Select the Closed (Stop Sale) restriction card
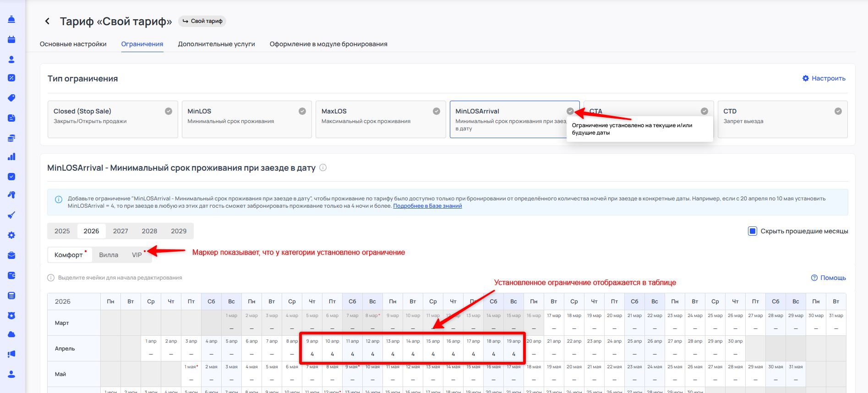Screen dimensions: 868x393 coord(113,119)
